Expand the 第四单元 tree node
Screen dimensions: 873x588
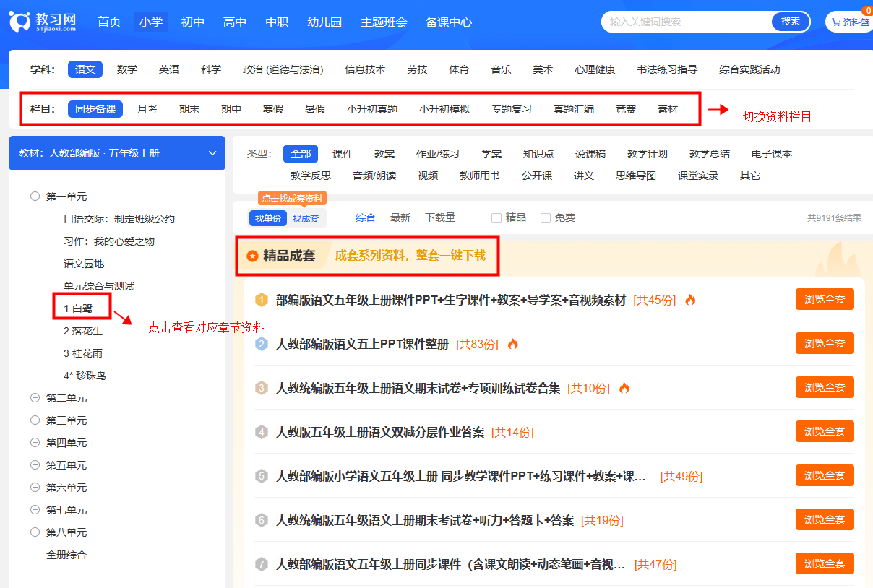click(x=35, y=443)
